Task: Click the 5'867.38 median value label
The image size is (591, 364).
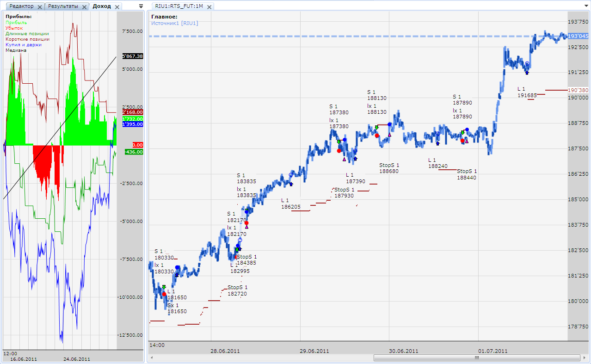Action: [132, 56]
